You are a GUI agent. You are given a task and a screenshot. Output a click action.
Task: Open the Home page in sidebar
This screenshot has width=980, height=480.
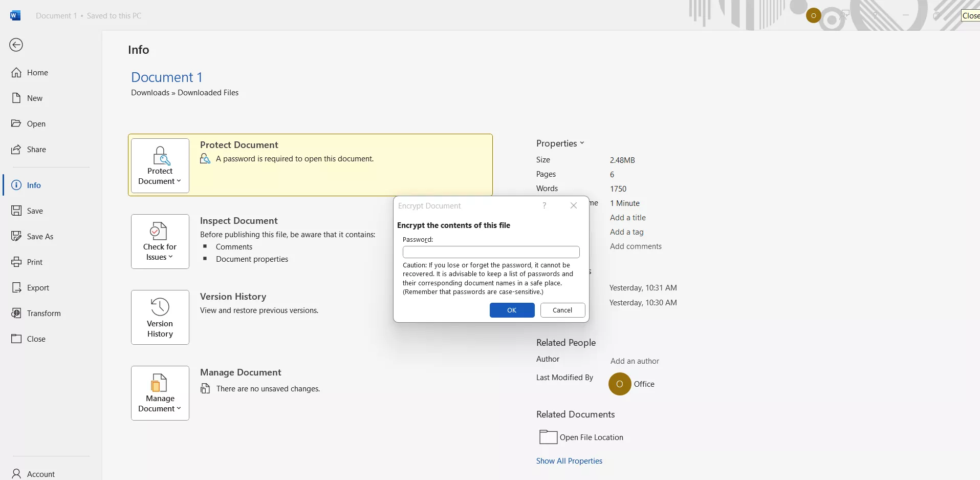37,73
